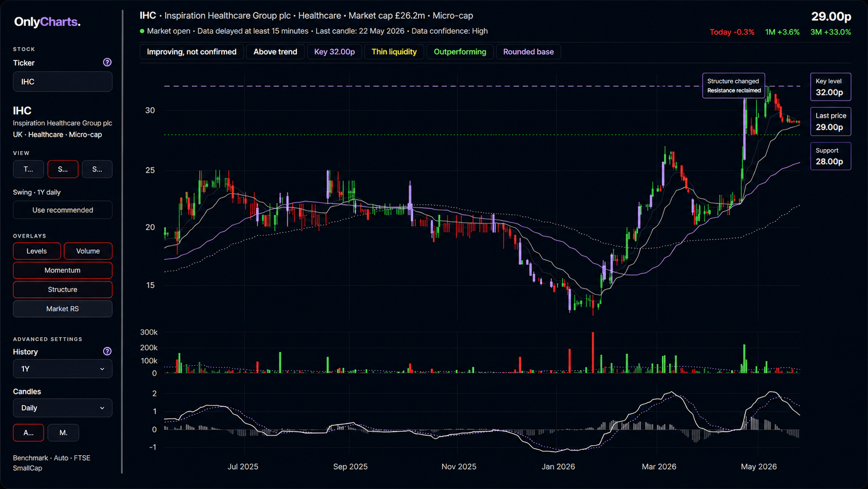The width and height of the screenshot is (868, 489).
Task: Click the Improving, not confirmed tag
Action: tap(192, 52)
